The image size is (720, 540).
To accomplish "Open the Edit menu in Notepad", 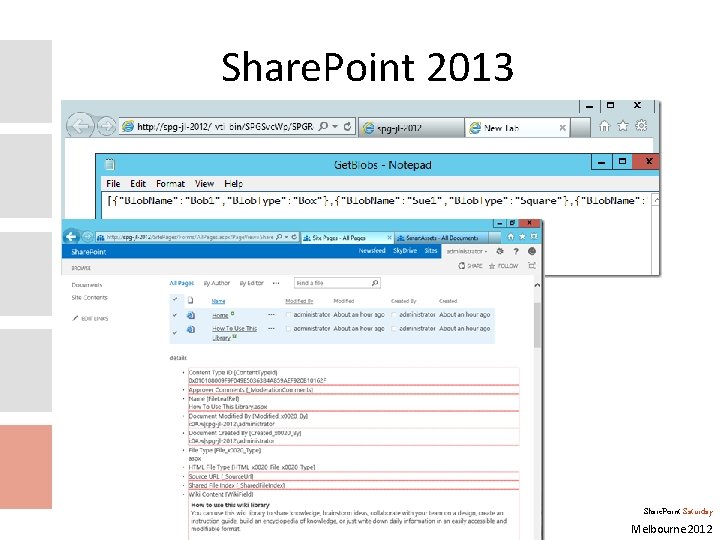I will [138, 184].
